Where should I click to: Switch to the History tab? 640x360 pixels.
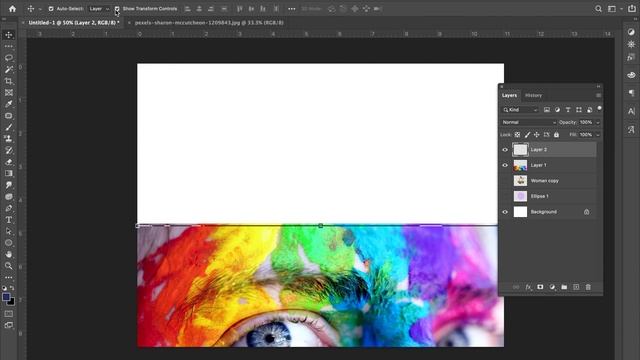point(533,96)
